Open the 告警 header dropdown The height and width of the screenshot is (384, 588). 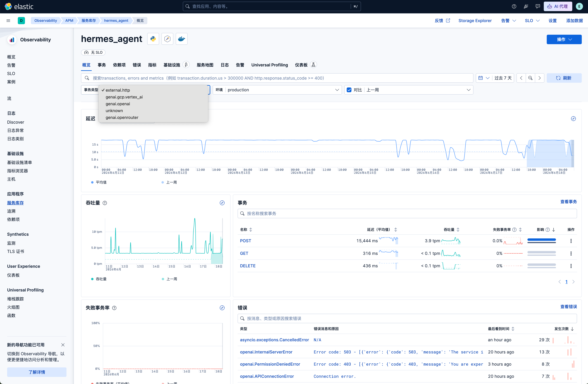click(508, 20)
